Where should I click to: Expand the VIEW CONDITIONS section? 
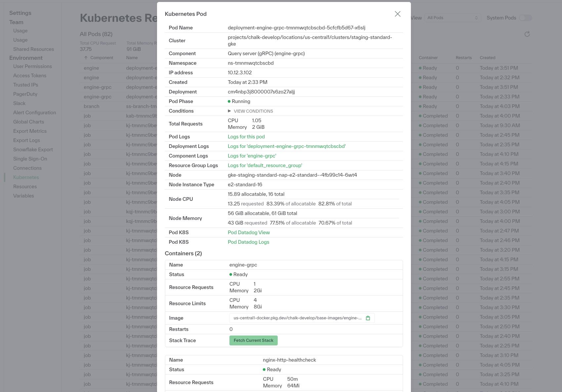(x=250, y=111)
